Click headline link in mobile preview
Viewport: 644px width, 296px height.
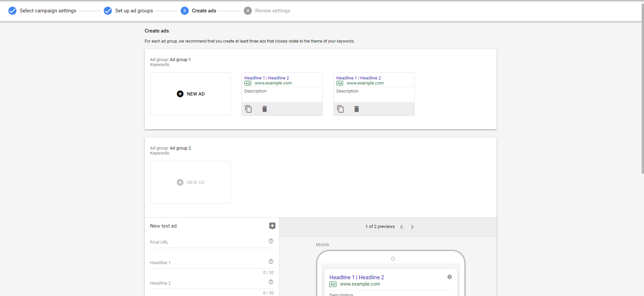(357, 277)
